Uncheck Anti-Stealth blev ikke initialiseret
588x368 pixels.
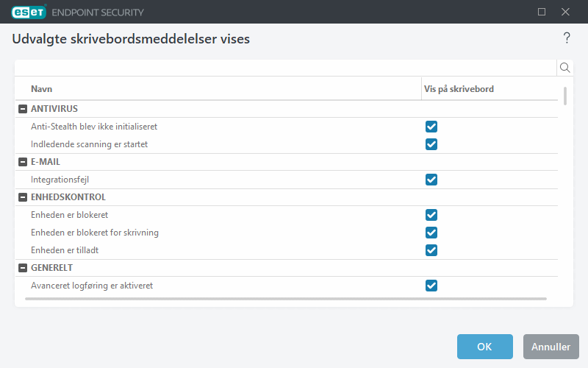click(x=431, y=127)
